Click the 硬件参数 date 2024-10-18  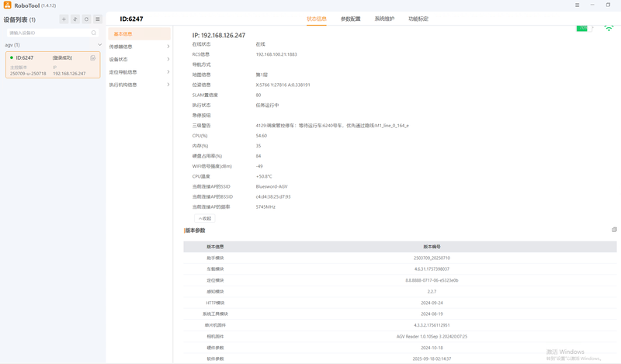pos(432,348)
